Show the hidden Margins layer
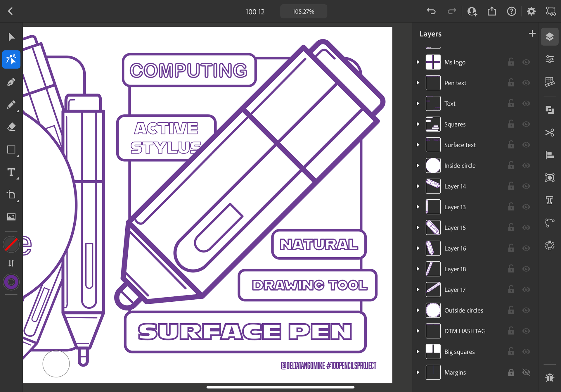This screenshot has width=561, height=392. tap(526, 372)
